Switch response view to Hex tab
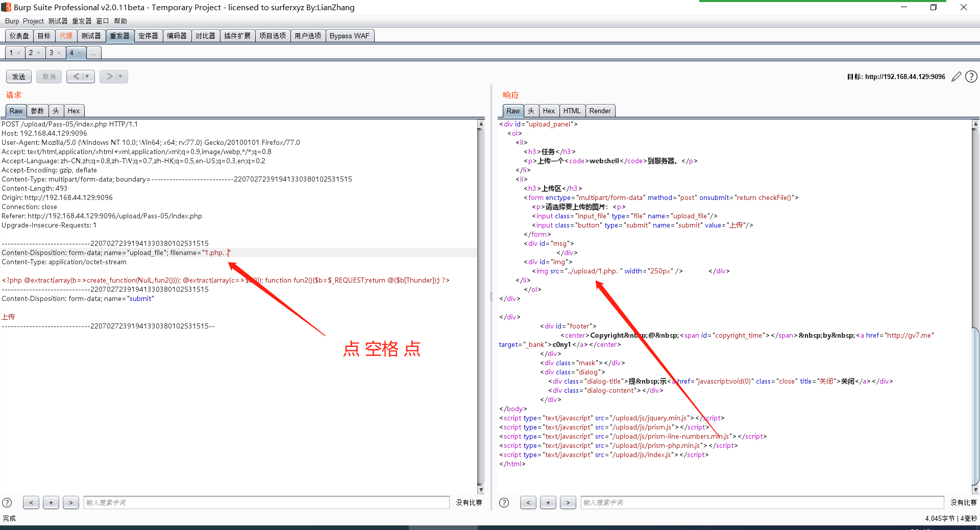Screen dimensions: 980x530 [x=549, y=111]
